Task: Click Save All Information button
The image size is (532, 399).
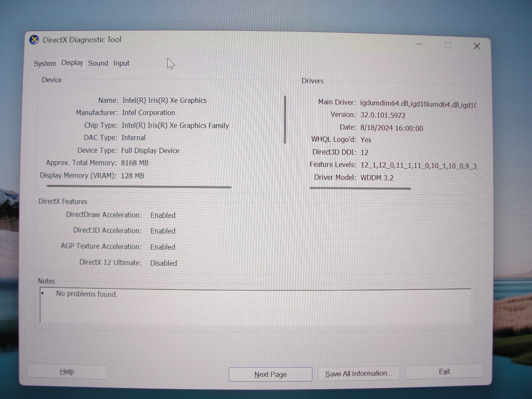Action: click(x=359, y=373)
